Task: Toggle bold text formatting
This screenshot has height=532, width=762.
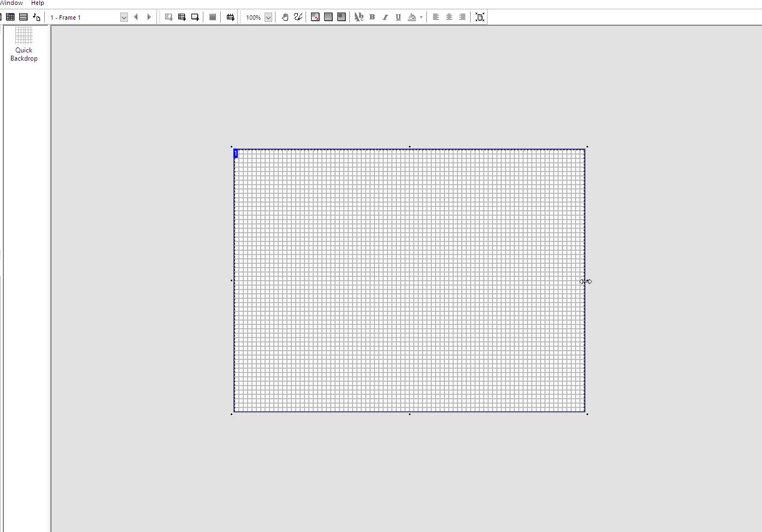Action: coord(372,17)
